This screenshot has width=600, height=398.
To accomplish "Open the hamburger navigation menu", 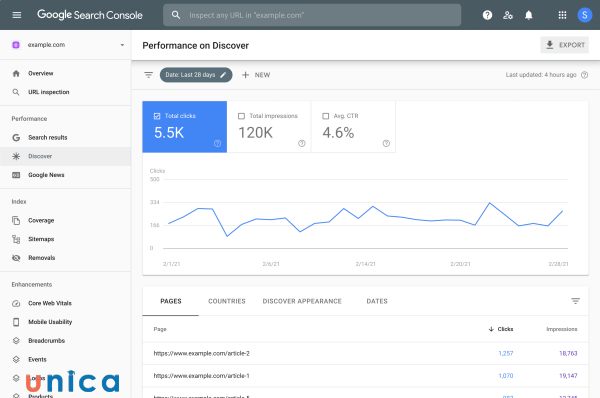I will [17, 15].
